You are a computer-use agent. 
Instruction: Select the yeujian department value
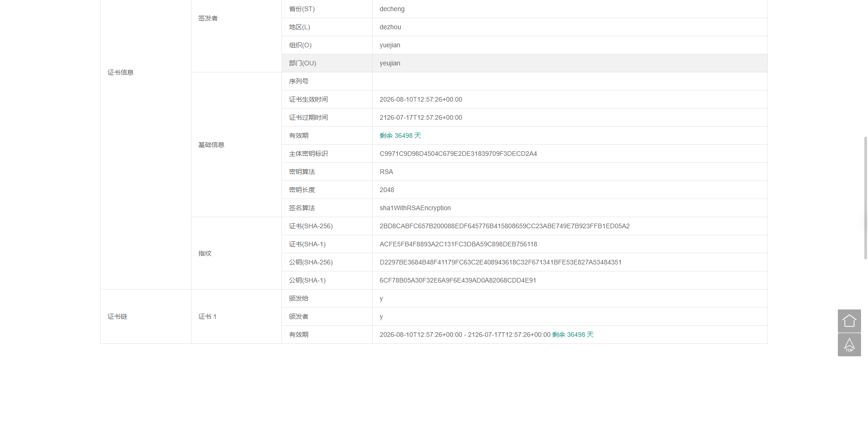tap(390, 63)
